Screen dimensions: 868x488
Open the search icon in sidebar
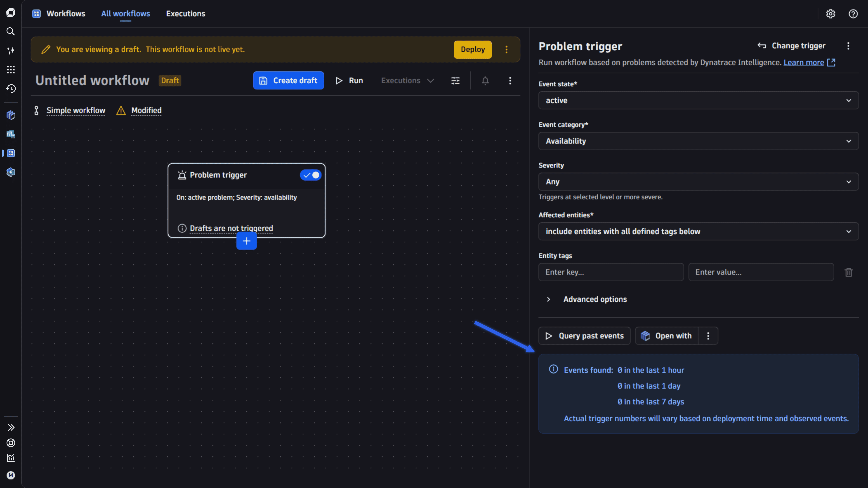coord(11,32)
